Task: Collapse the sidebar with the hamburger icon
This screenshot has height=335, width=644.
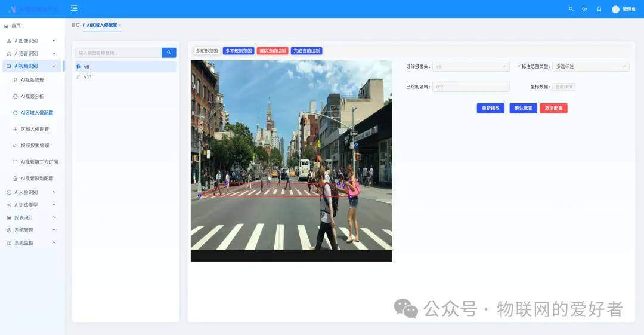Action: click(74, 8)
